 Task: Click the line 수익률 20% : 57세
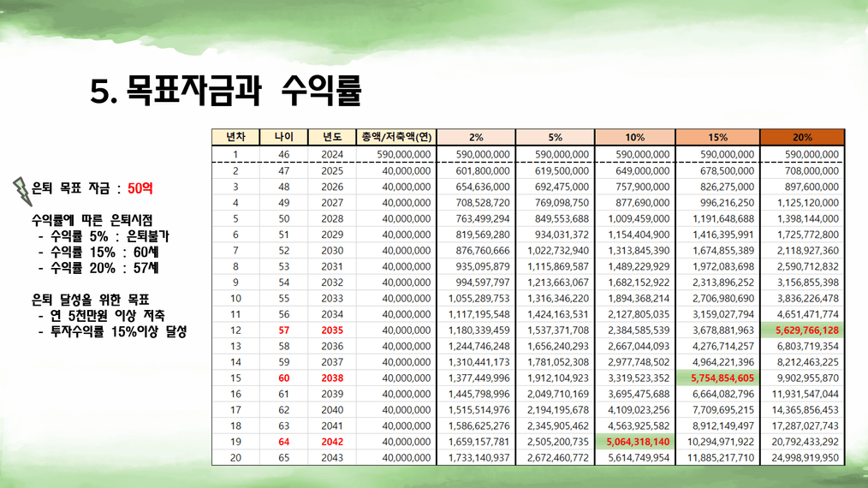pyautogui.click(x=98, y=269)
